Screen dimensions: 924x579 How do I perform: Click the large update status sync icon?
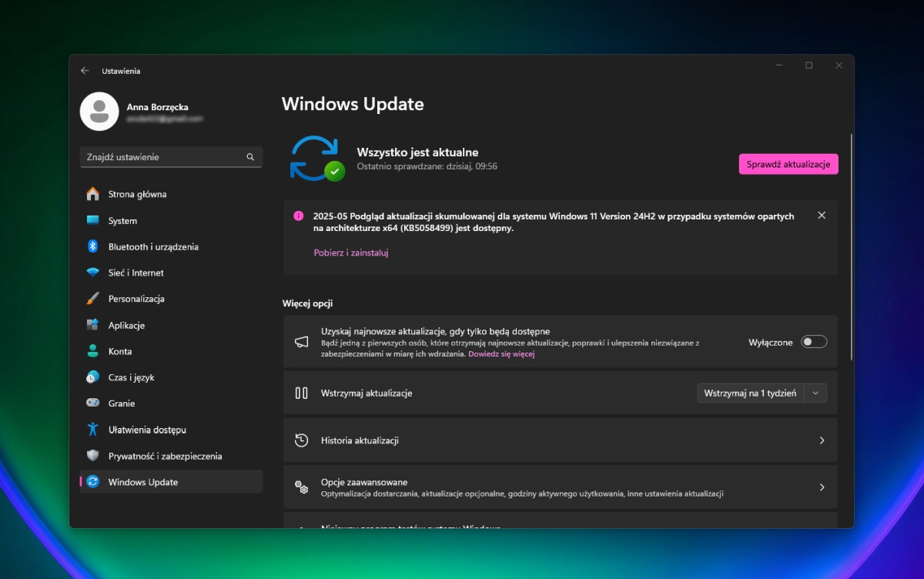pyautogui.click(x=316, y=159)
